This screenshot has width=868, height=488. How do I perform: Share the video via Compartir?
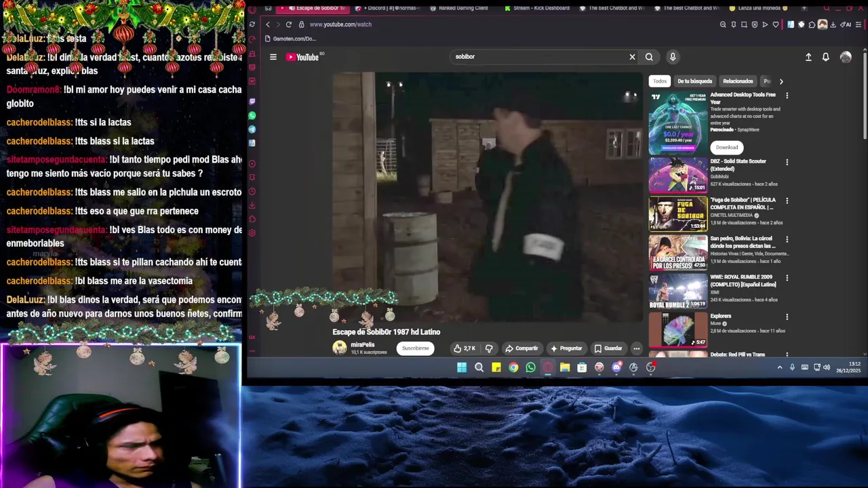pyautogui.click(x=521, y=348)
